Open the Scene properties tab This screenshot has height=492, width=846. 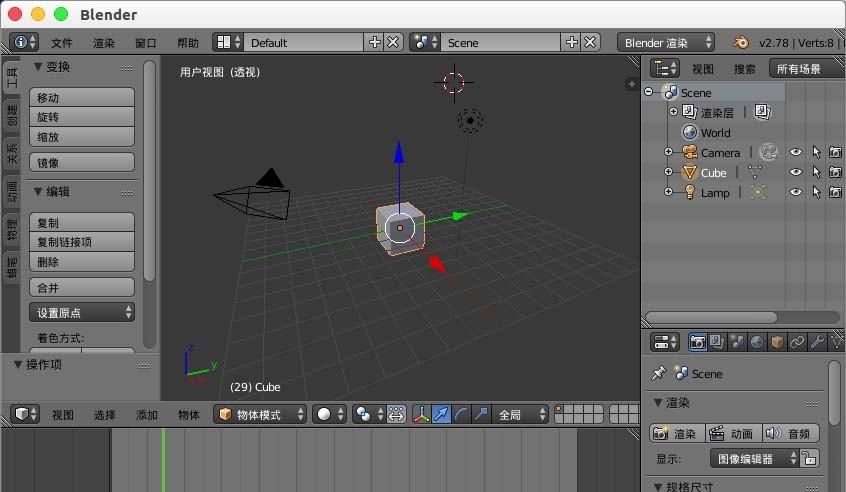coord(737,342)
